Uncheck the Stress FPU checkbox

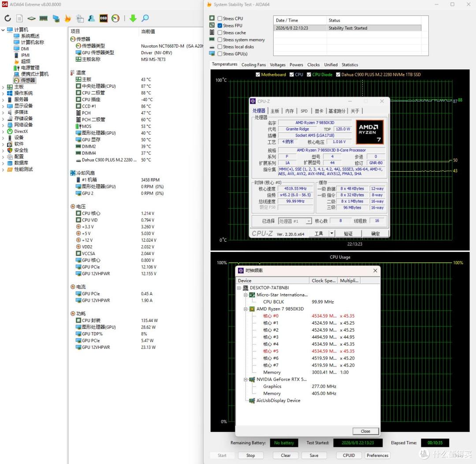220,26
